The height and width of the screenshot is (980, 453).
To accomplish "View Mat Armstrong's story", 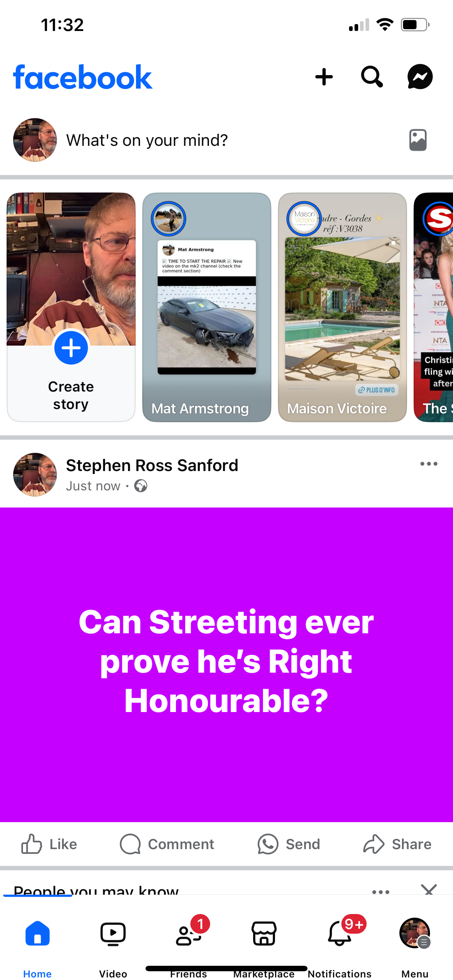I will (x=207, y=307).
